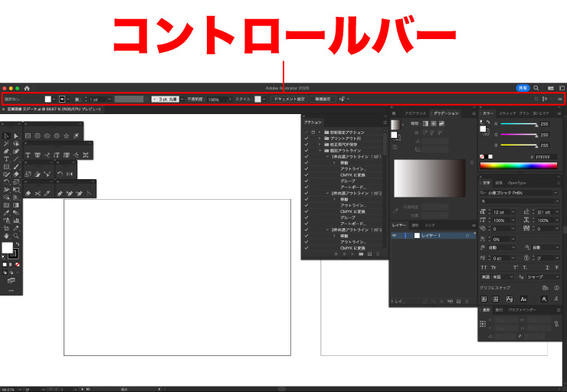
Task: Click the blue 共有 share button
Action: point(523,88)
